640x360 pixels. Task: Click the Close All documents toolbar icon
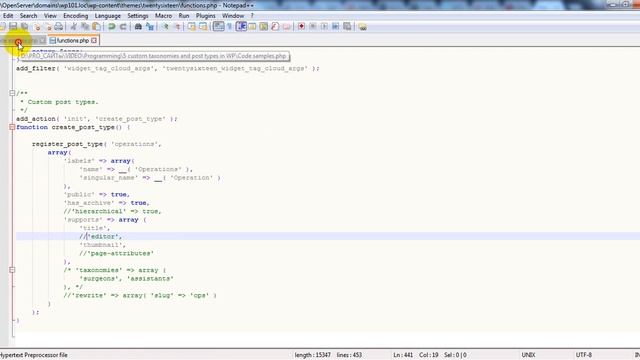[x=48, y=27]
